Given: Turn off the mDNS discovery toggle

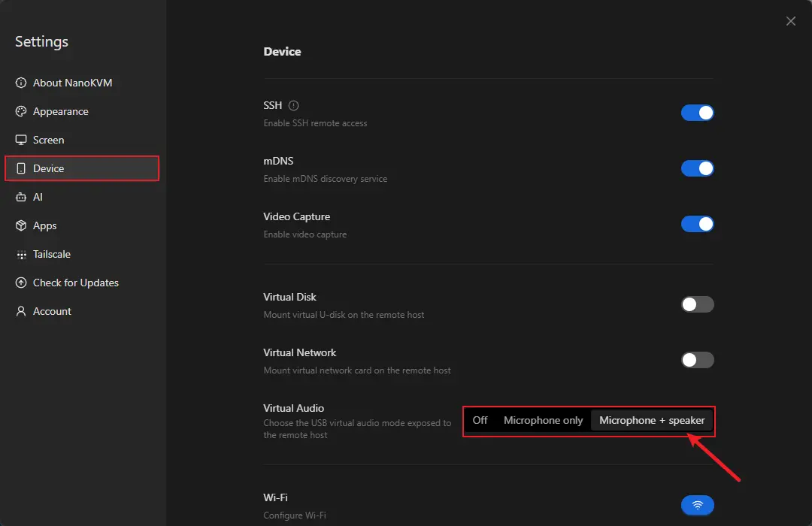Looking at the screenshot, I should 697,168.
